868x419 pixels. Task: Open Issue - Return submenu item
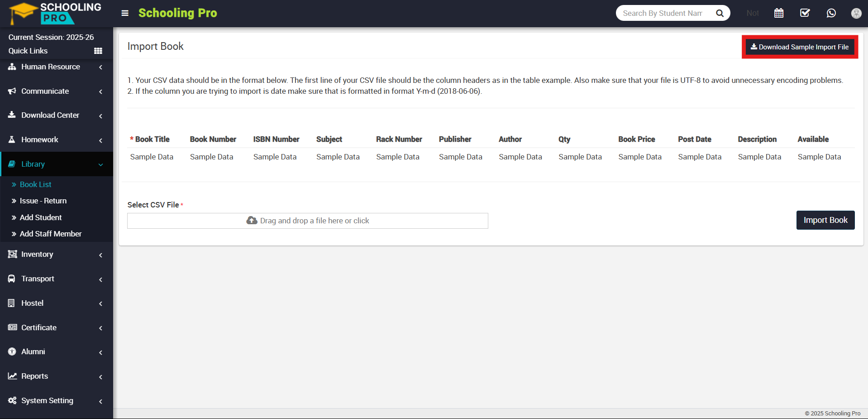tap(43, 201)
